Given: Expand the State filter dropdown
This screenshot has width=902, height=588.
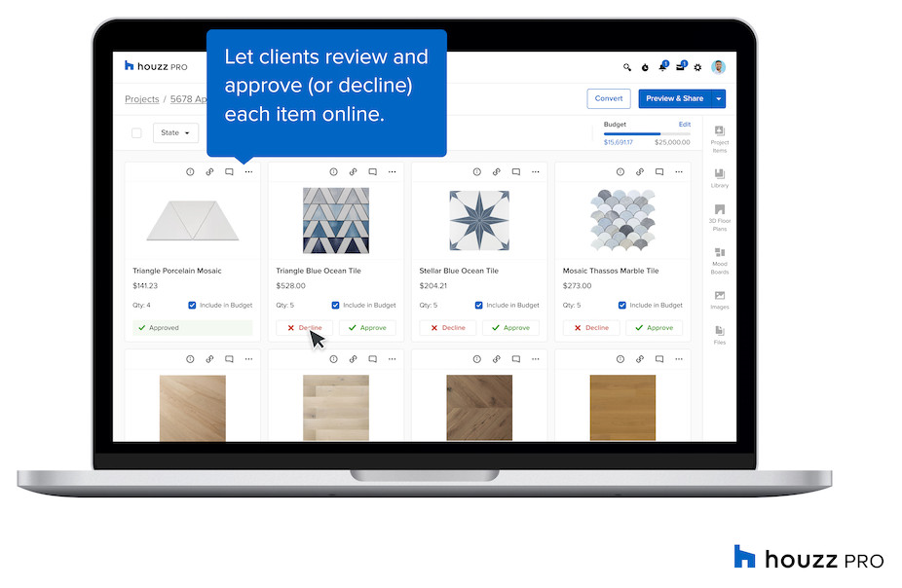Looking at the screenshot, I should click(175, 132).
